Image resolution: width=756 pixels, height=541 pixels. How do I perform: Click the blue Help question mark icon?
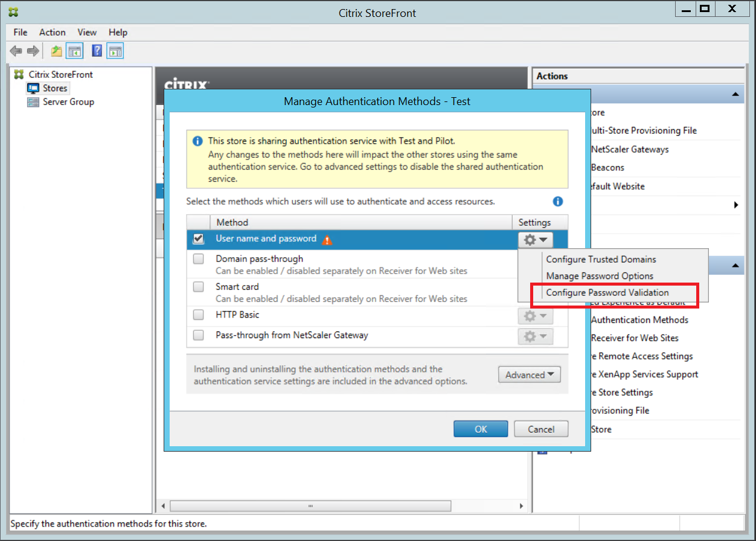pos(97,51)
